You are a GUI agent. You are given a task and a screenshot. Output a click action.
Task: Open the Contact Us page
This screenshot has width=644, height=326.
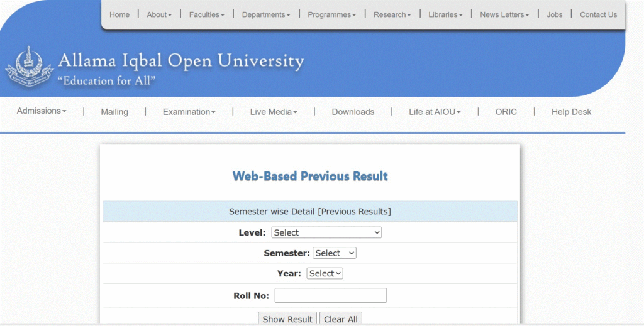599,15
